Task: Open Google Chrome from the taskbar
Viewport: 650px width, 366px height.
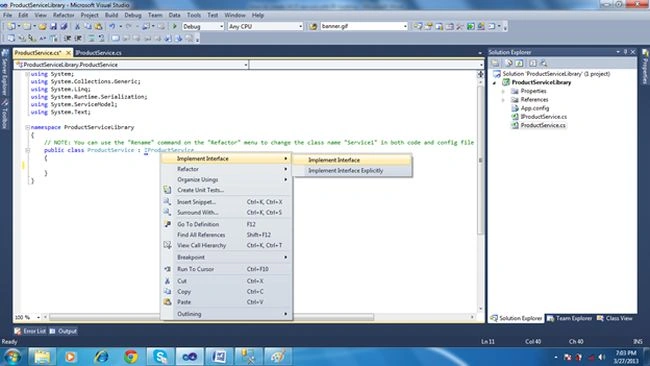Action: pyautogui.click(x=131, y=356)
